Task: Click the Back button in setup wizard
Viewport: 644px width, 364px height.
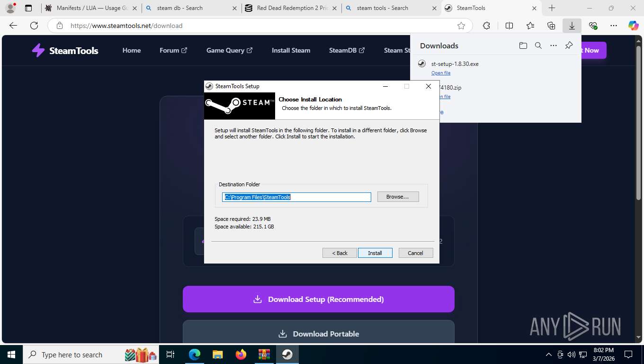Action: point(340,253)
